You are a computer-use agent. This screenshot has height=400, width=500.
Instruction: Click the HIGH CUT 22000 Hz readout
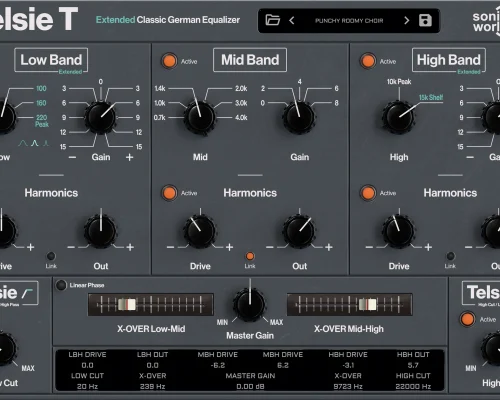413,381
